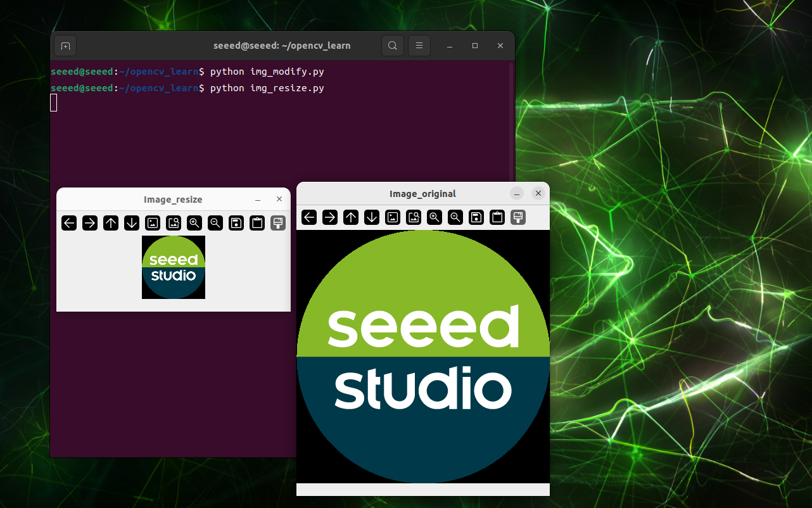Image resolution: width=812 pixels, height=508 pixels.
Task: Click the maximum zoom icon in Image_original
Action: 414,218
